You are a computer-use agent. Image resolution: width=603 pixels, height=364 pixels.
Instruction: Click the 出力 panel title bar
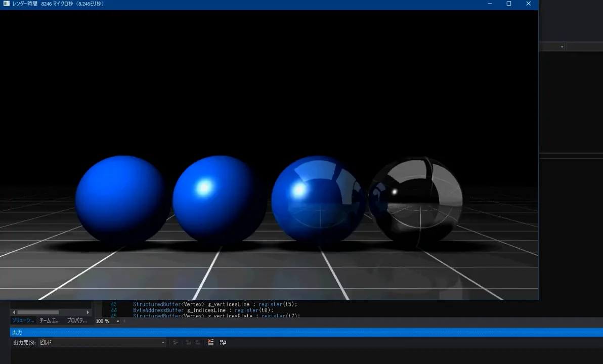(x=307, y=333)
